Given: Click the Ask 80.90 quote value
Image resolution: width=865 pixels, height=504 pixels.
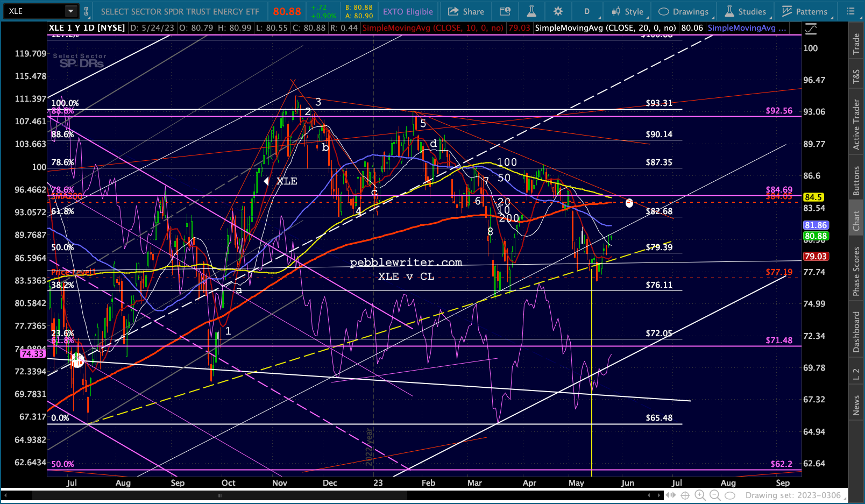Looking at the screenshot, I should pos(359,16).
